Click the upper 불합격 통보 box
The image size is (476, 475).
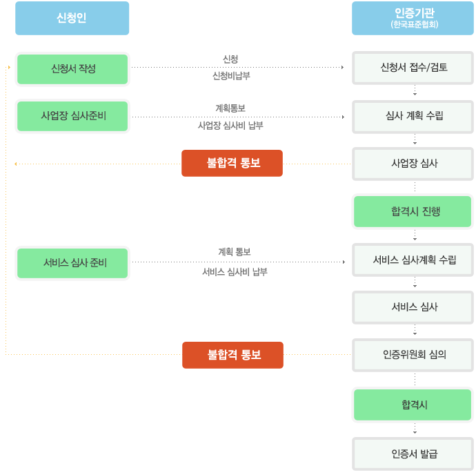pyautogui.click(x=232, y=163)
